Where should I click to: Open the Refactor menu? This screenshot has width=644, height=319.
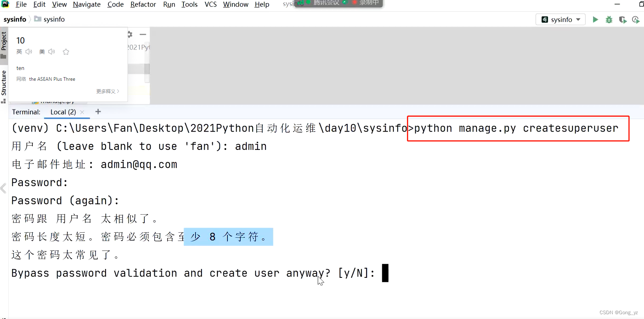pyautogui.click(x=143, y=4)
